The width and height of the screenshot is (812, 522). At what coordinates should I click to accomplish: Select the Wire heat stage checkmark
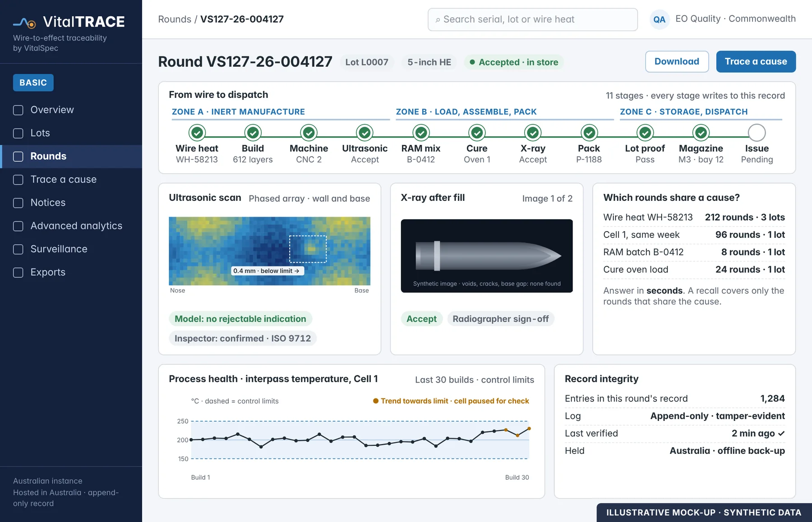tap(197, 133)
